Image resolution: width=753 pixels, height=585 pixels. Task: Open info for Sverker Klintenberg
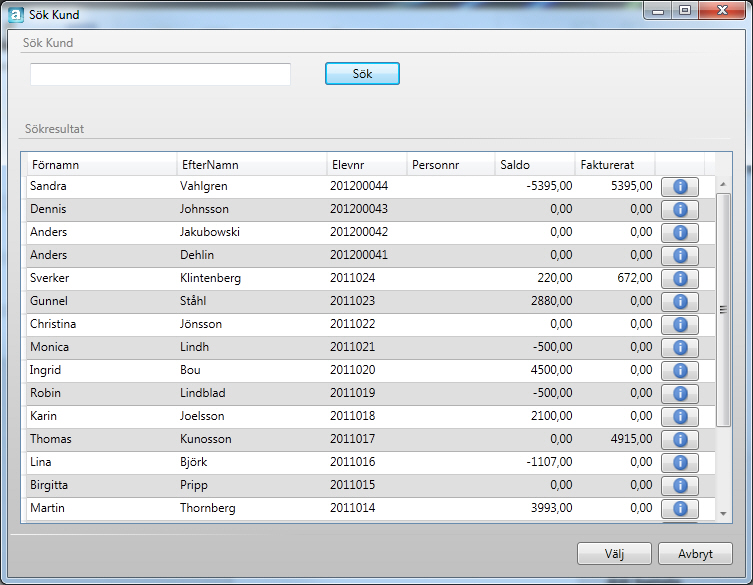click(x=680, y=279)
